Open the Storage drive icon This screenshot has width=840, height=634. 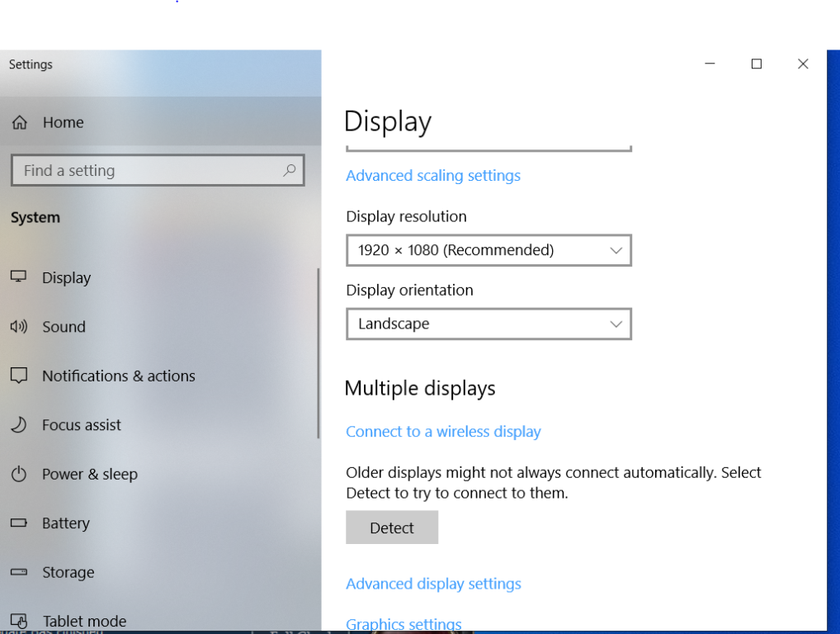click(x=18, y=572)
